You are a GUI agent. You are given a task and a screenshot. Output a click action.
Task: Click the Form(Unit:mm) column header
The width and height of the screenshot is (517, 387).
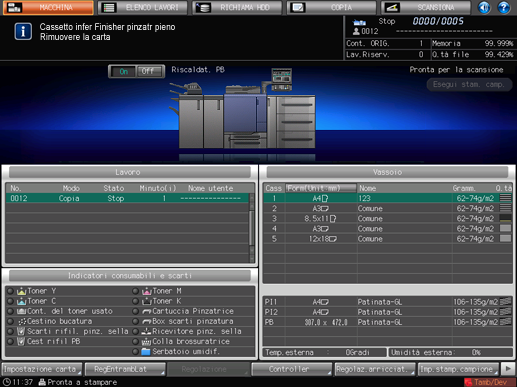[321, 188]
